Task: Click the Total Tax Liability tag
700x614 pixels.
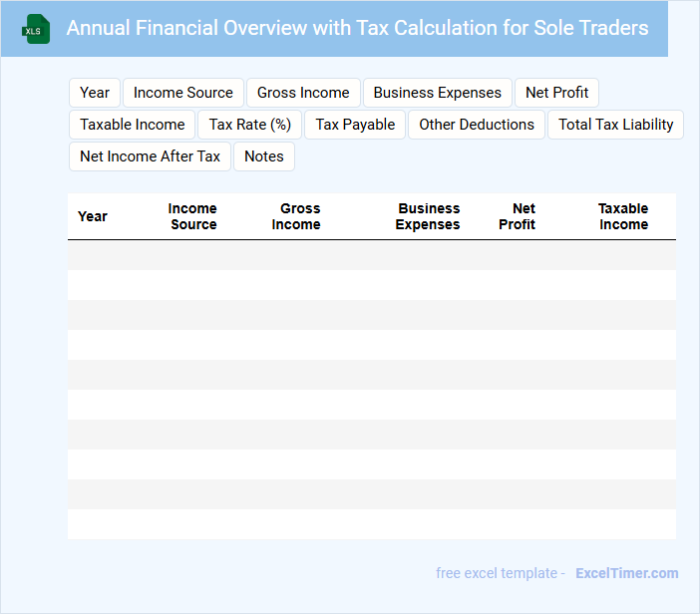Action: coord(615,125)
